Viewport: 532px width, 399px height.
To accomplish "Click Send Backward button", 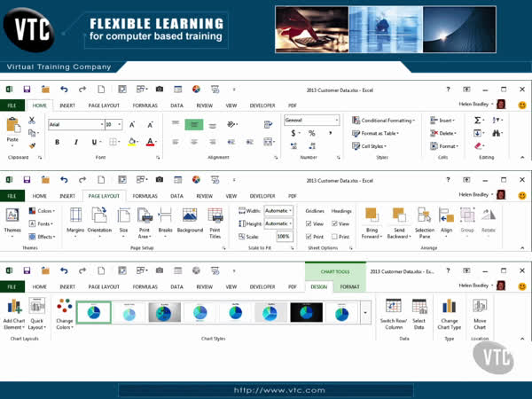I will tap(399, 223).
